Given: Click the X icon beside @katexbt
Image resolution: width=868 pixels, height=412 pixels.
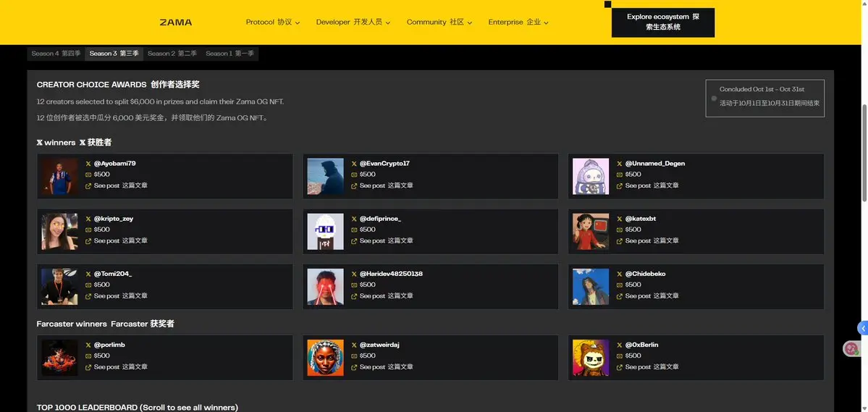Looking at the screenshot, I should point(620,219).
